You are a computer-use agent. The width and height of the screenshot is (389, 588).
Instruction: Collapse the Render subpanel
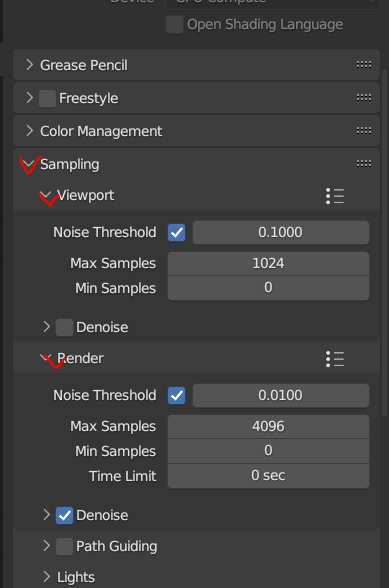tap(46, 358)
